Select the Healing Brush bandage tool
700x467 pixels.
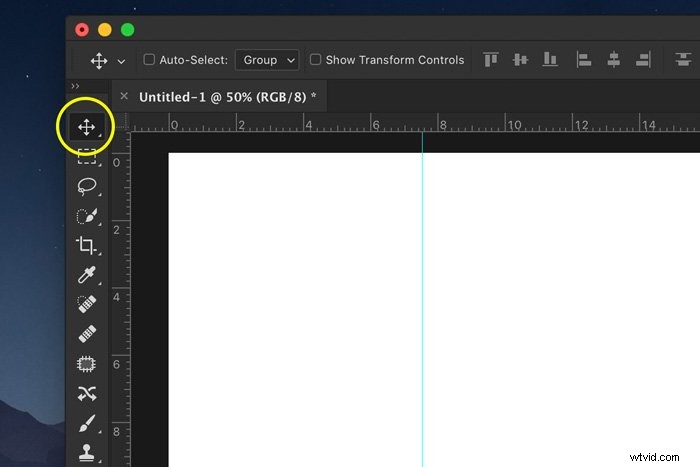click(87, 334)
